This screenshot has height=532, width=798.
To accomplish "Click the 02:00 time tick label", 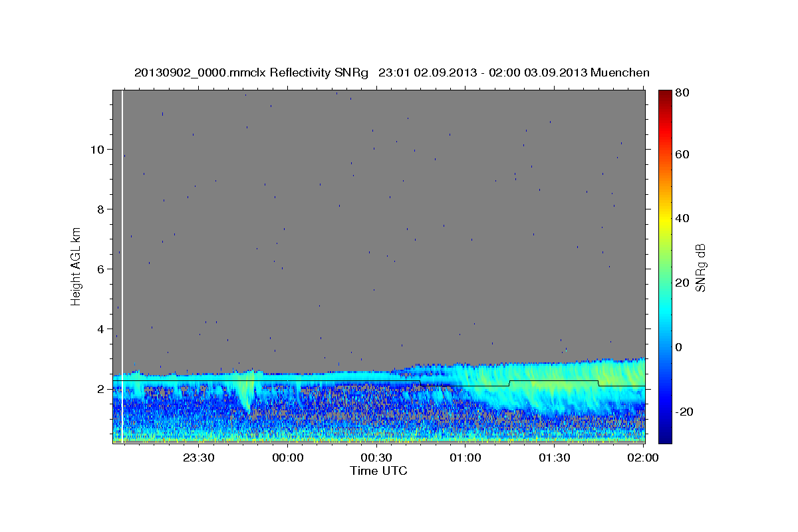I will coord(644,458).
